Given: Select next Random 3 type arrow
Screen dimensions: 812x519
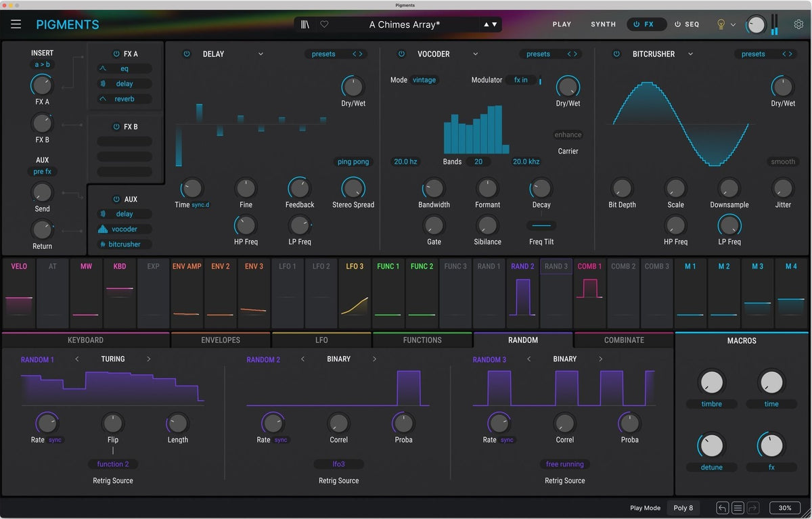Looking at the screenshot, I should pyautogui.click(x=600, y=359).
